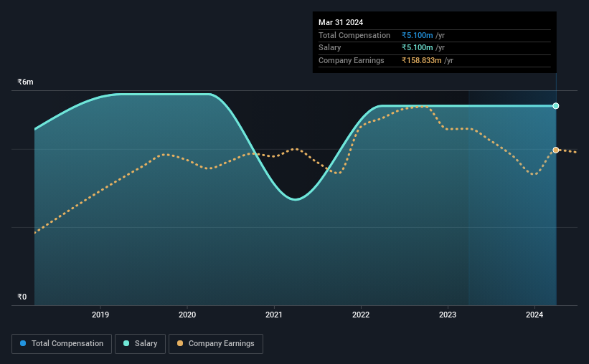Click the Salary label in the tooltip
The width and height of the screenshot is (589, 364).
pos(330,48)
